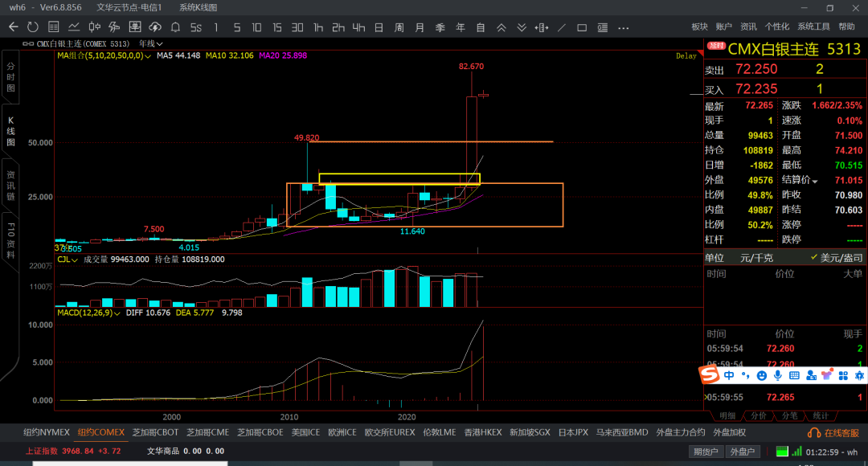Viewport: 868px width, 466px height.
Task: Expand the 结算价 dropdown arrow
Action: (x=814, y=181)
